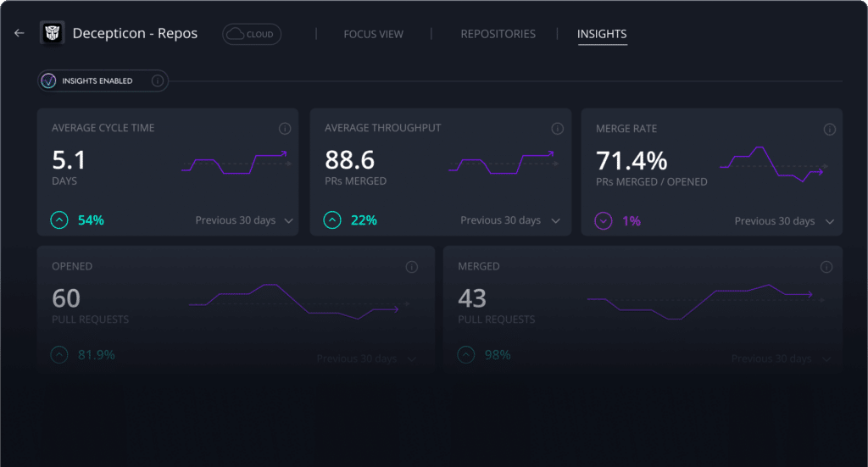Click the back arrow icon
The width and height of the screenshot is (868, 467).
(x=19, y=33)
